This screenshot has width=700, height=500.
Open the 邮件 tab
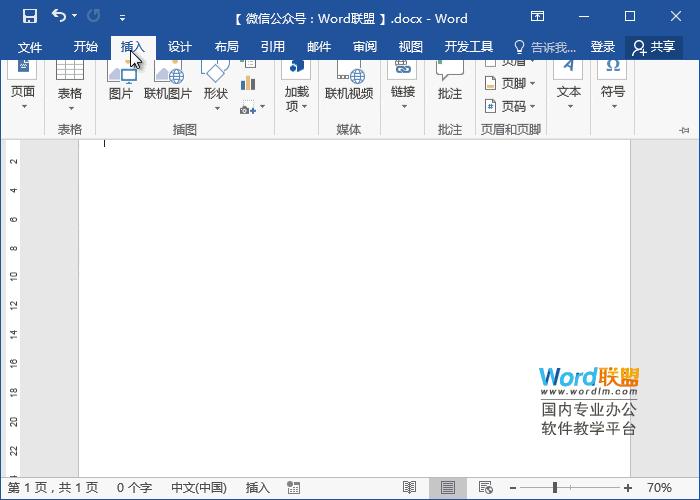[319, 47]
